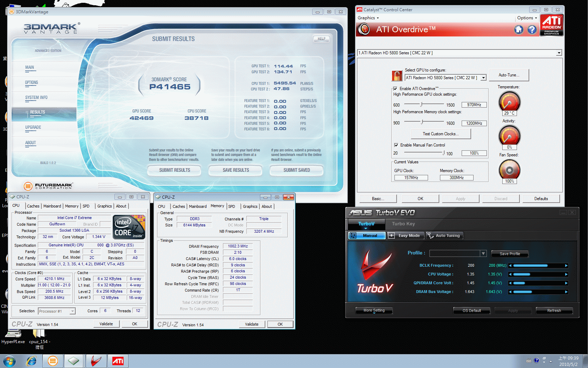Toggle Enable ATI Overdrive checkbox

(x=395, y=89)
